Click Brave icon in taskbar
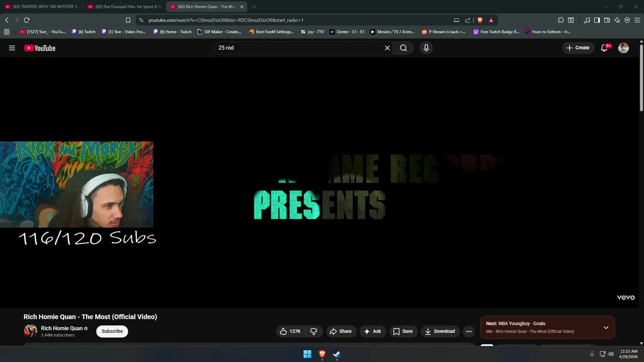Viewport: 644px width, 362px height. pos(322,354)
